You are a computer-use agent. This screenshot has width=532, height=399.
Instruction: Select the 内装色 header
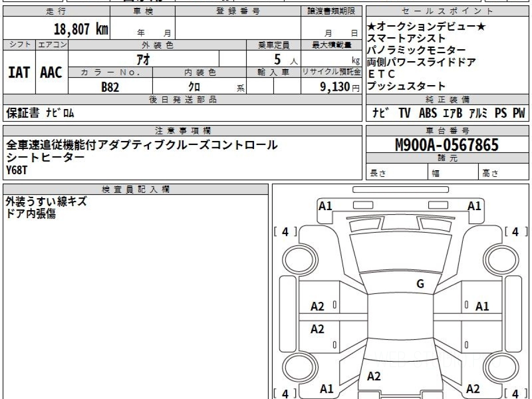point(199,72)
